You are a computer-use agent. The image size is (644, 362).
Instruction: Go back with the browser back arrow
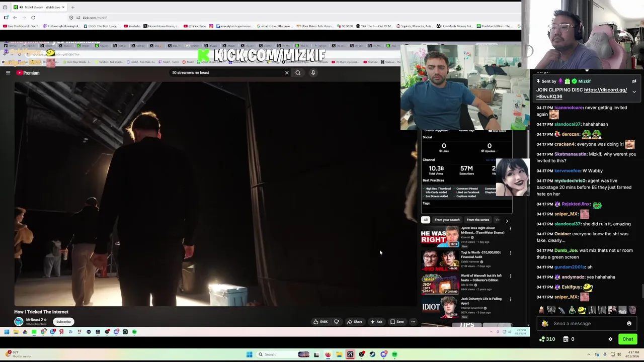(15, 18)
